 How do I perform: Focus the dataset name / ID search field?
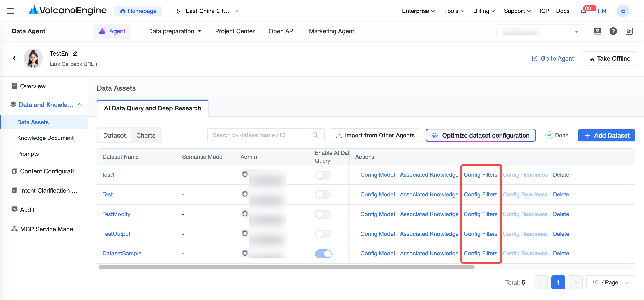(x=266, y=135)
